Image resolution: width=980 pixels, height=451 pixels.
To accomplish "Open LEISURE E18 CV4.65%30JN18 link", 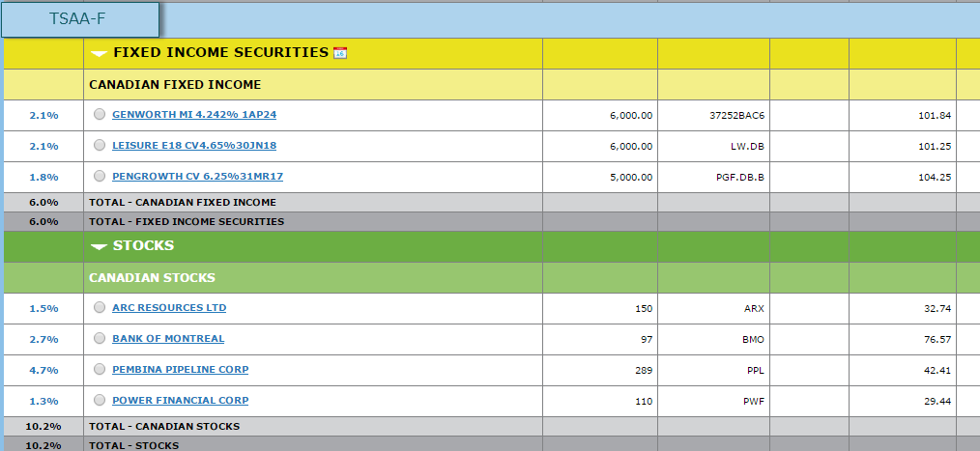I will tap(200, 145).
